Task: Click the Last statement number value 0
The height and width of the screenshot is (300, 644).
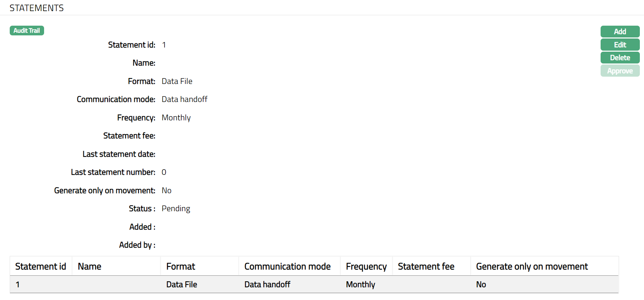Action: 164,172
